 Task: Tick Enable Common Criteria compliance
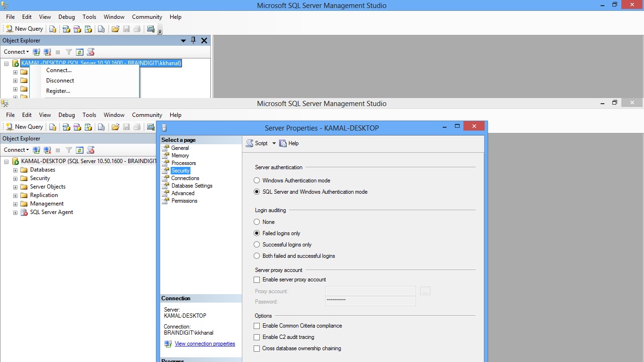(257, 326)
